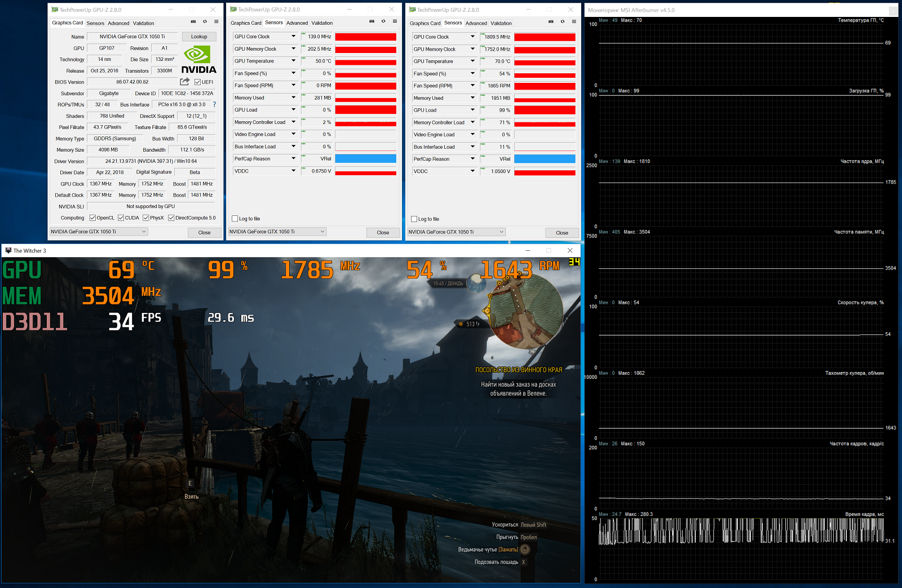The height and width of the screenshot is (588, 902).
Task: Click Close button in Graphics Card GPU-Z window
Action: 204,232
